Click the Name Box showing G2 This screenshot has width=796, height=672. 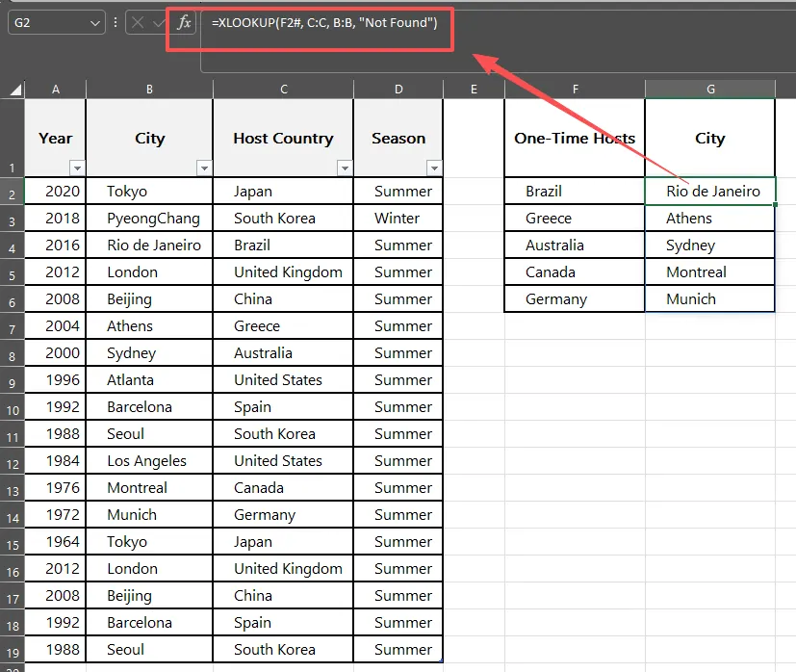click(x=46, y=22)
